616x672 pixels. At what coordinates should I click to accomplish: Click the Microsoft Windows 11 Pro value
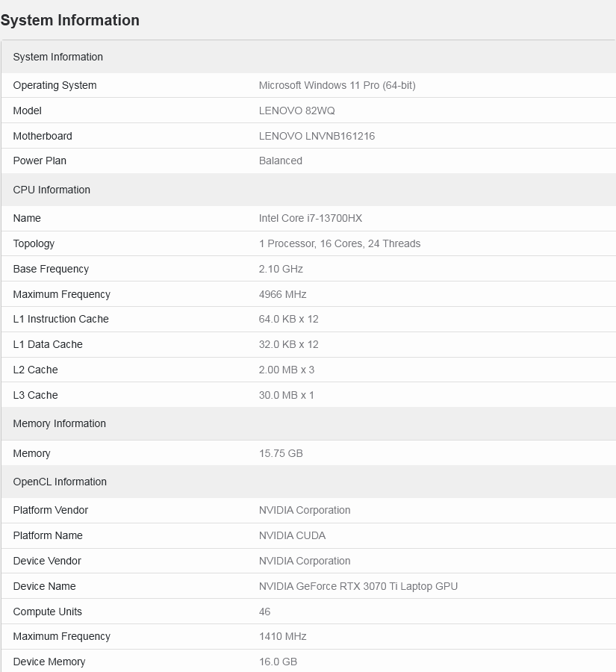pyautogui.click(x=337, y=85)
